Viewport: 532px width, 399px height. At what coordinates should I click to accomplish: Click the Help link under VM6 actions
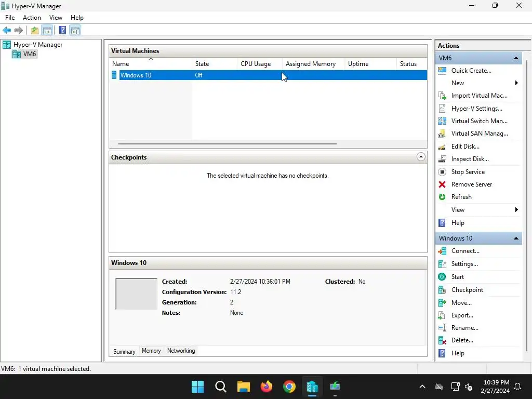tap(458, 223)
